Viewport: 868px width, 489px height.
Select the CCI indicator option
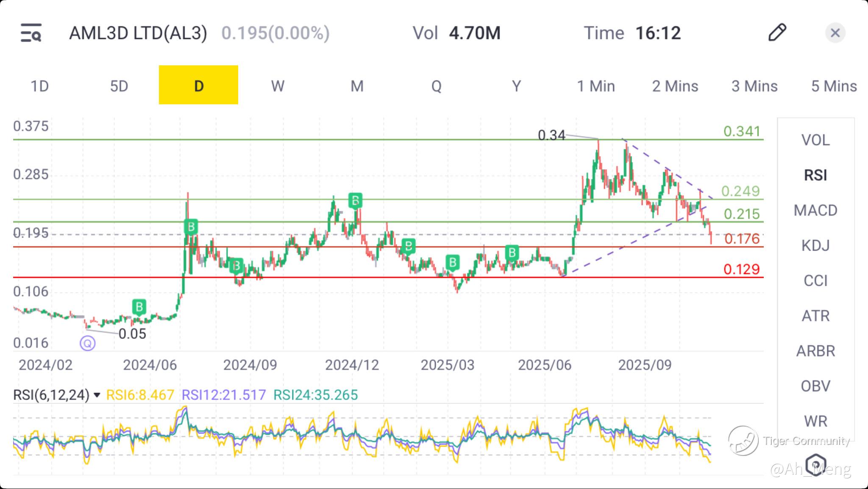point(815,281)
